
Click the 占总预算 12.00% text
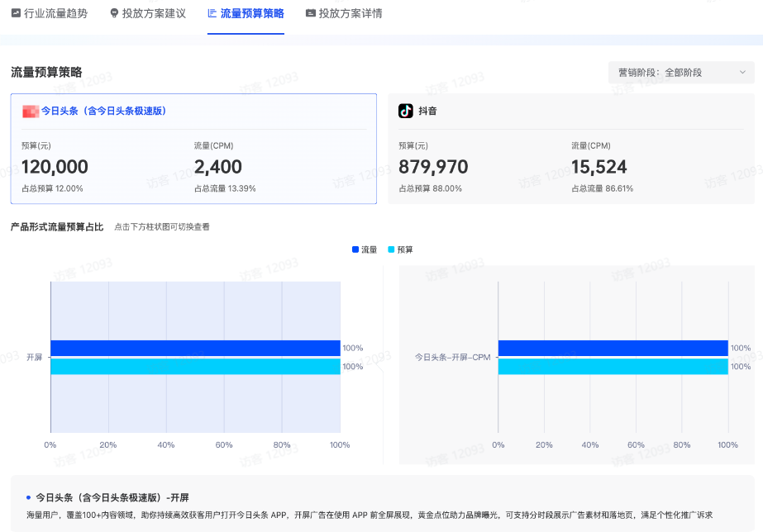[53, 188]
